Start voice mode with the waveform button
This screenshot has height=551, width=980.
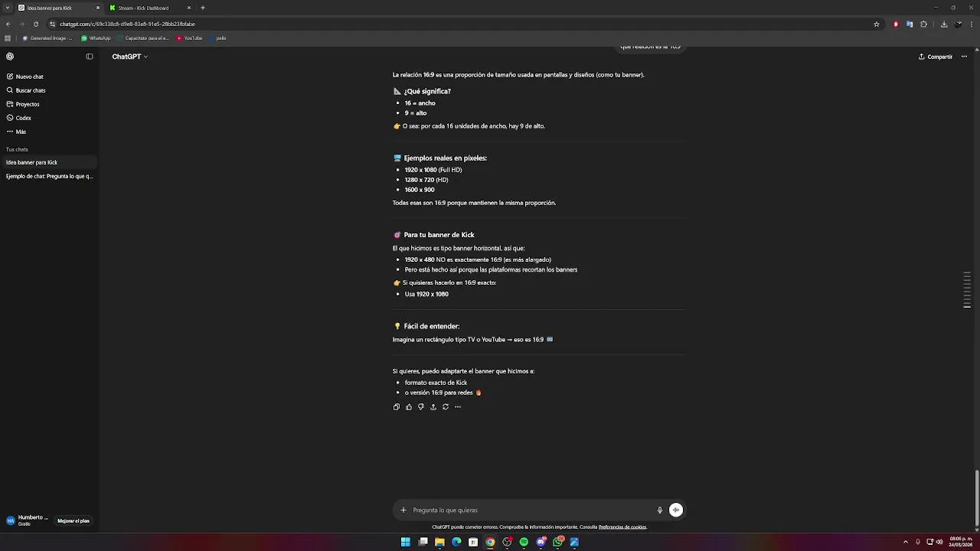[676, 510]
